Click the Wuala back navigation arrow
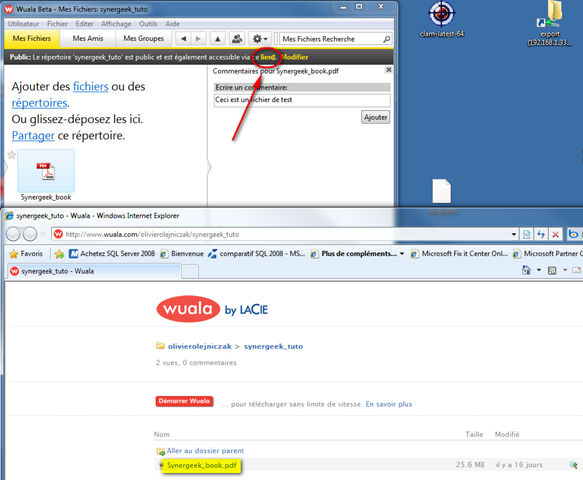This screenshot has width=583, height=480. (183, 39)
